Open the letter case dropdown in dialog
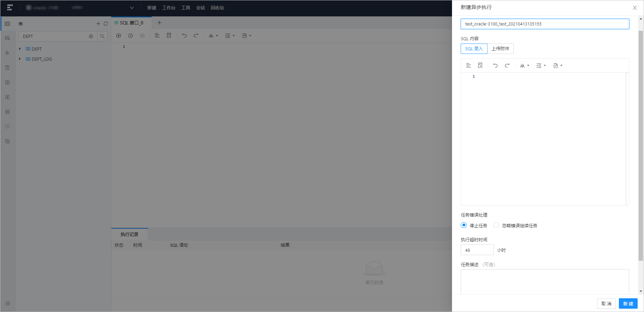This screenshot has width=644, height=312. [524, 66]
